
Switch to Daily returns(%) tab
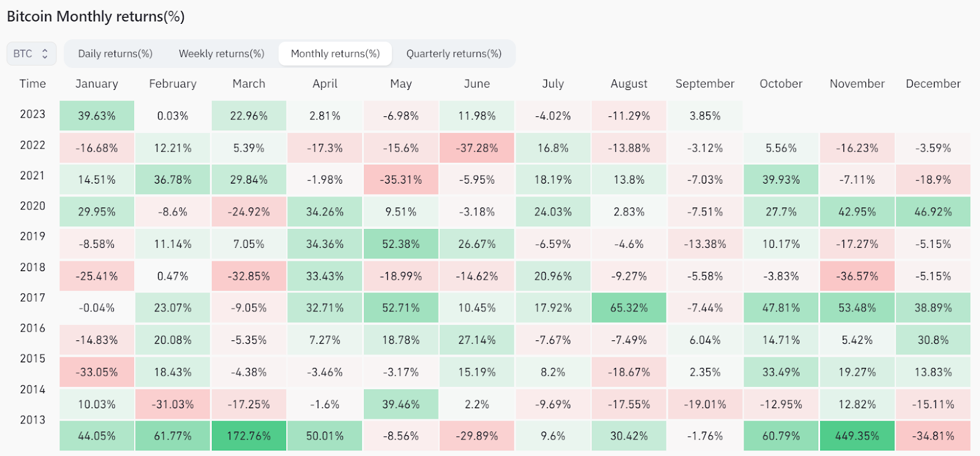tap(115, 54)
